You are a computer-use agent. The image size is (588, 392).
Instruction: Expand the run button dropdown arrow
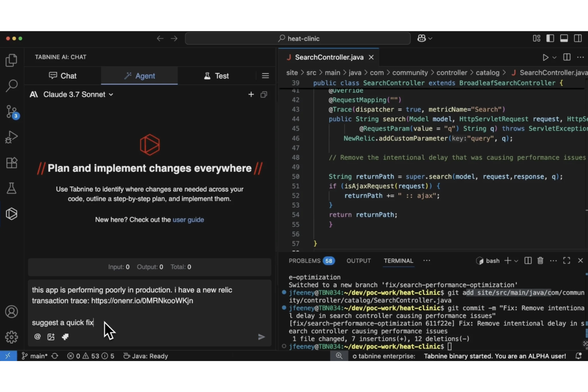point(555,58)
